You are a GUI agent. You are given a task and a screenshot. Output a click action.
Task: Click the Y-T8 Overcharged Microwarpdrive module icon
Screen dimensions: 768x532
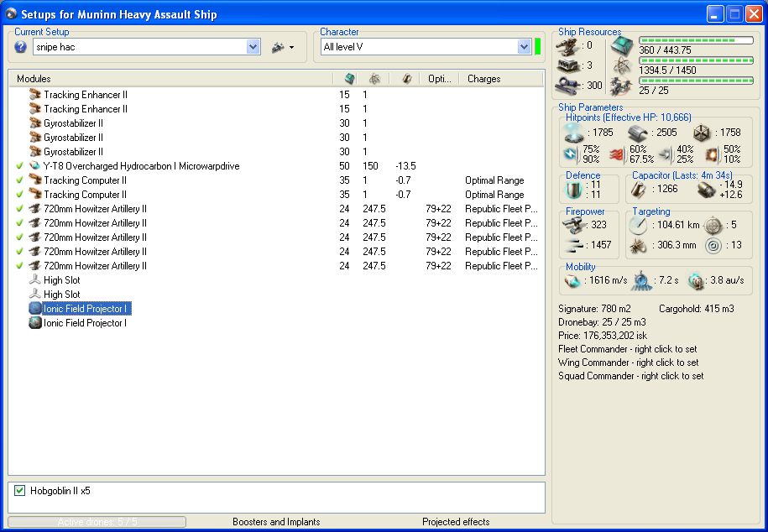click(x=35, y=166)
